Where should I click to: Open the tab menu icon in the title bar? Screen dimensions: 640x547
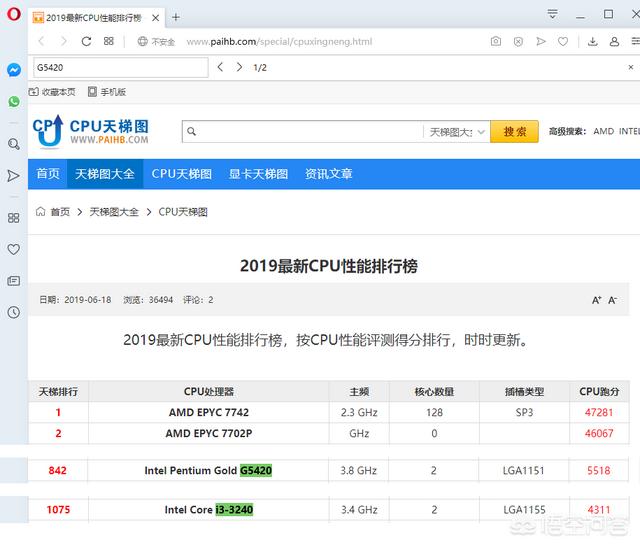(x=552, y=14)
